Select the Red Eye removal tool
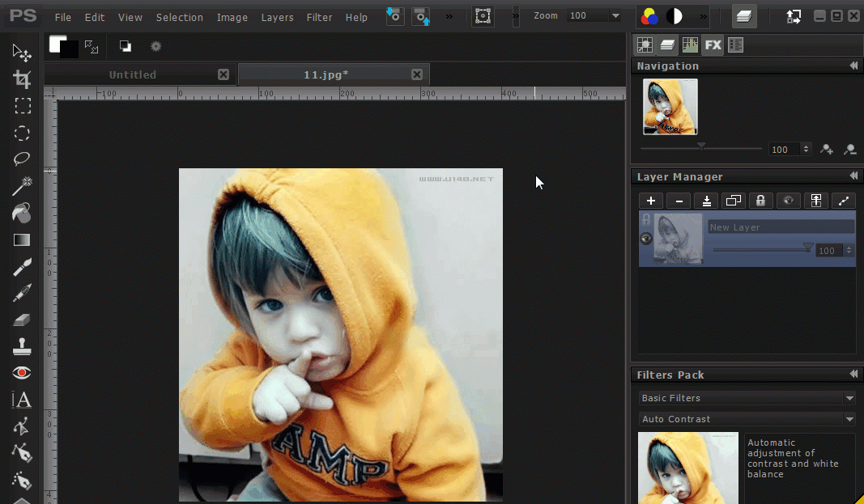The height and width of the screenshot is (504, 864). 22,373
